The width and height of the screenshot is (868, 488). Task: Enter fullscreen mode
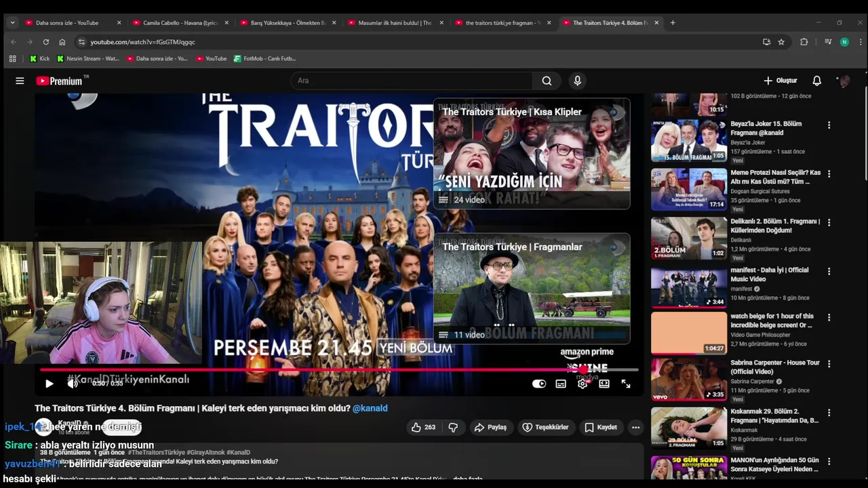click(626, 384)
